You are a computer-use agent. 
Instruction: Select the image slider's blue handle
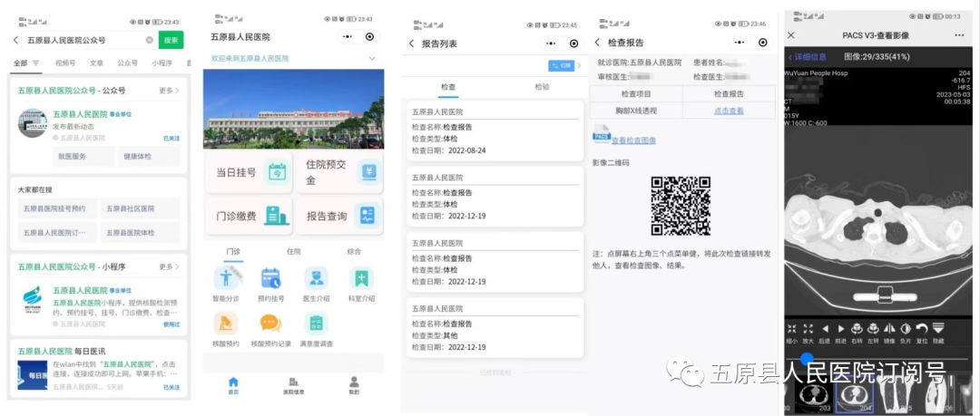point(808,359)
